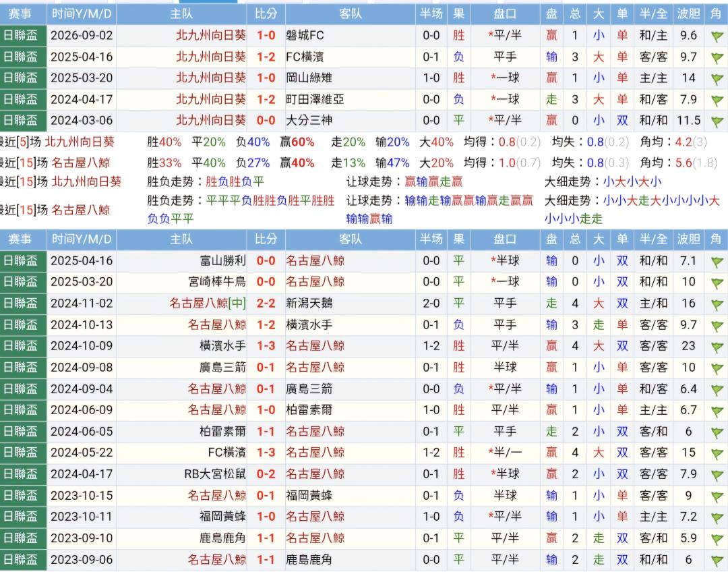Open 宮崎棒牛鳥 team link
728x572 pixels.
tap(217, 281)
